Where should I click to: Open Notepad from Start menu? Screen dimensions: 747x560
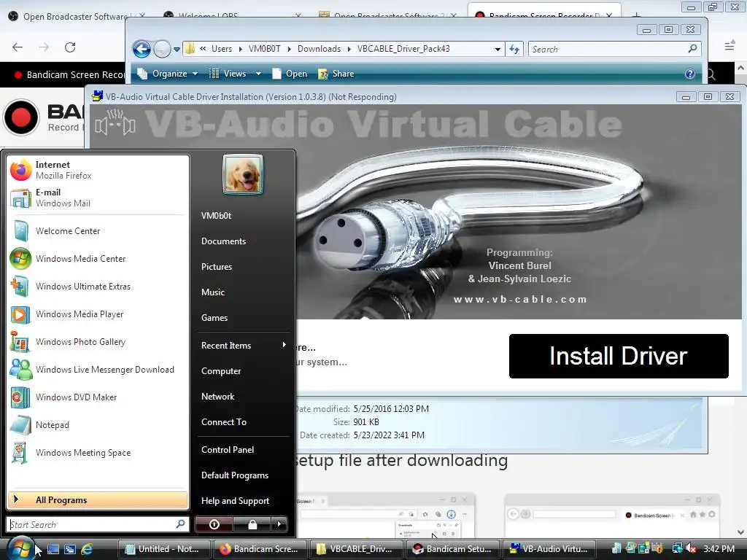(x=98, y=425)
